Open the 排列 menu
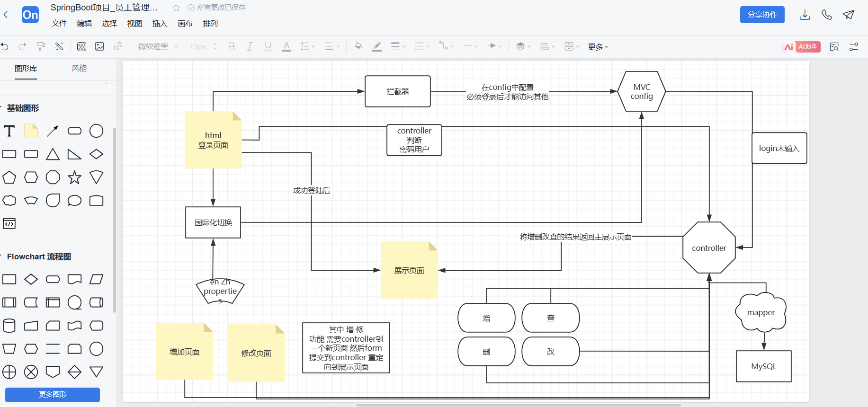 [210, 23]
